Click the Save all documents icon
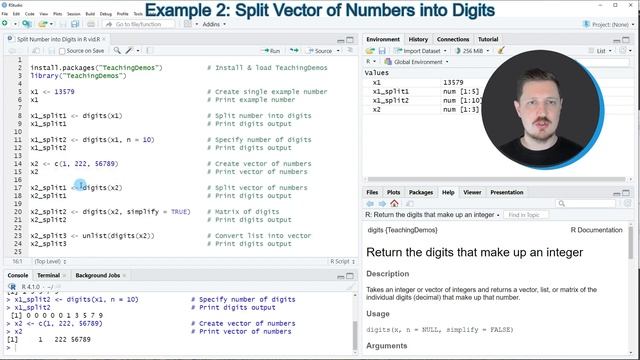The height and width of the screenshot is (360, 640). (x=75, y=24)
